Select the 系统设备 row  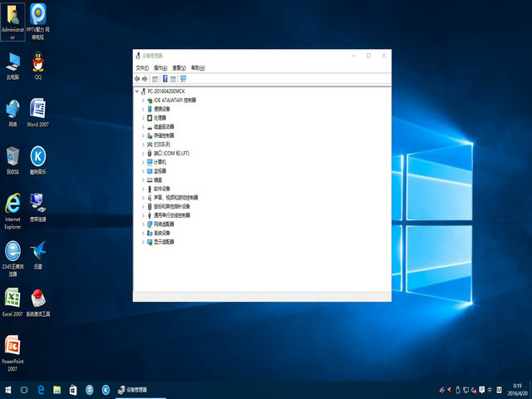point(159,233)
